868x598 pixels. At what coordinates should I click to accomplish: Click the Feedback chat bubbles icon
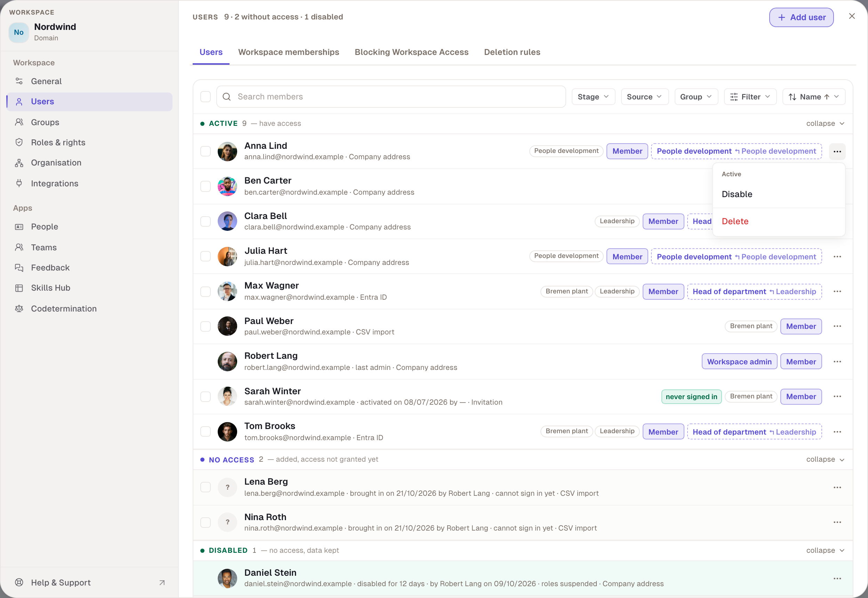coord(19,267)
